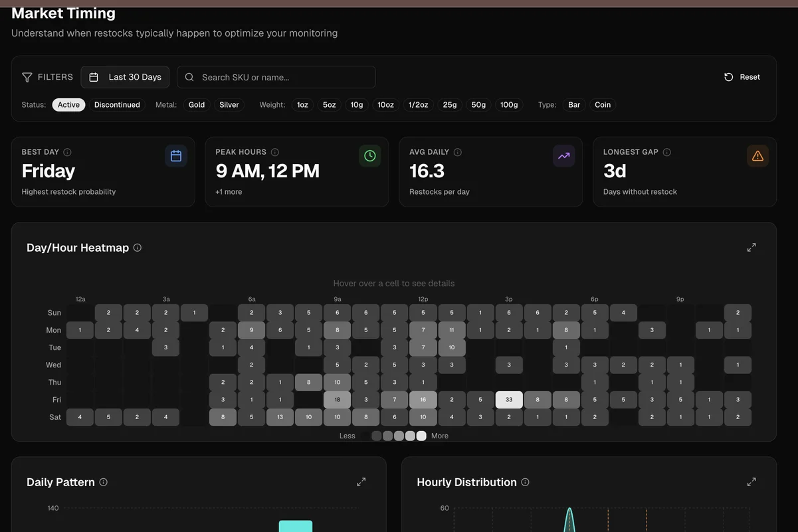This screenshot has height=532, width=798.
Task: Click the brightest heatmap legend swatch
Action: 421,436
